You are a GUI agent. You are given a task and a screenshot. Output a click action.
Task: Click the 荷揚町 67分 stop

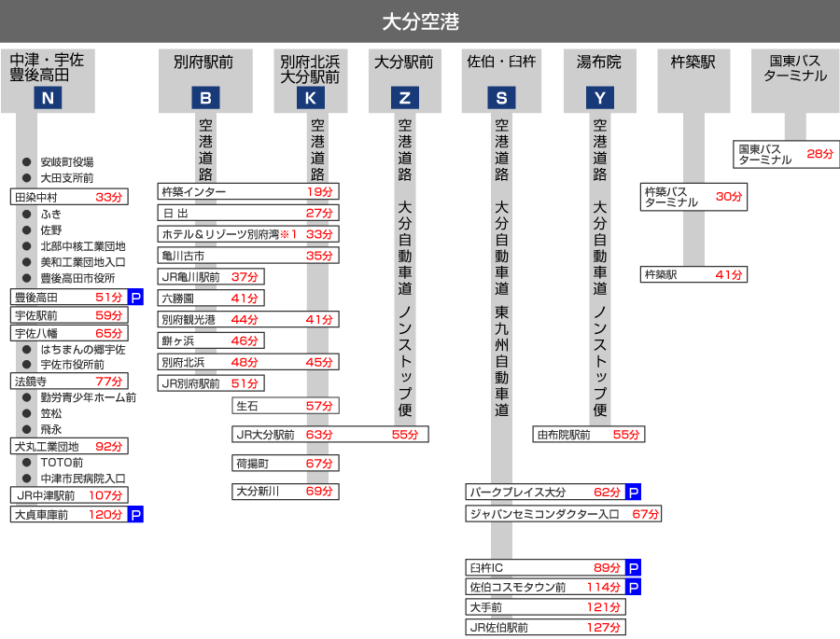(286, 464)
